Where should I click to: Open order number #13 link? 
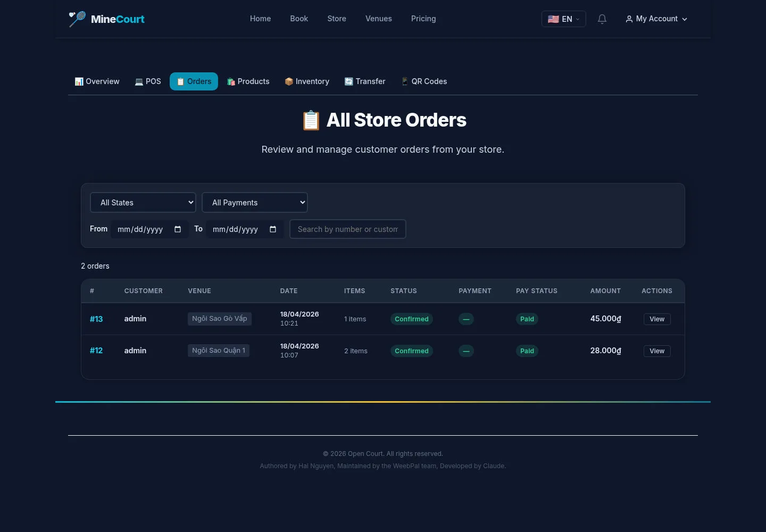coord(96,319)
